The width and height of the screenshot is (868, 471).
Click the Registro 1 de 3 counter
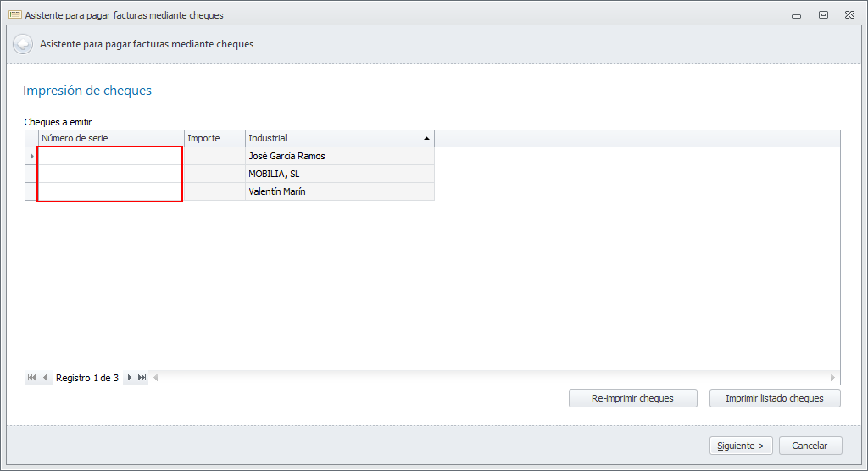click(87, 378)
